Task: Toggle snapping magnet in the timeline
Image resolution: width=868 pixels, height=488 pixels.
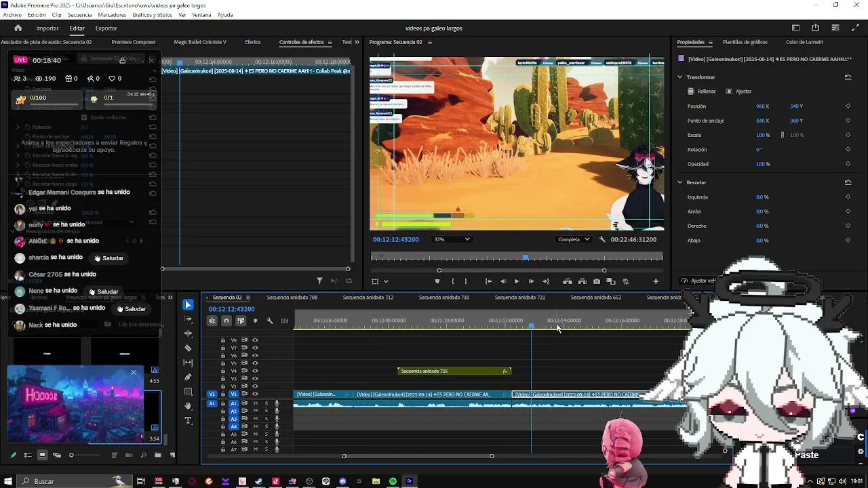Action: [x=226, y=321]
